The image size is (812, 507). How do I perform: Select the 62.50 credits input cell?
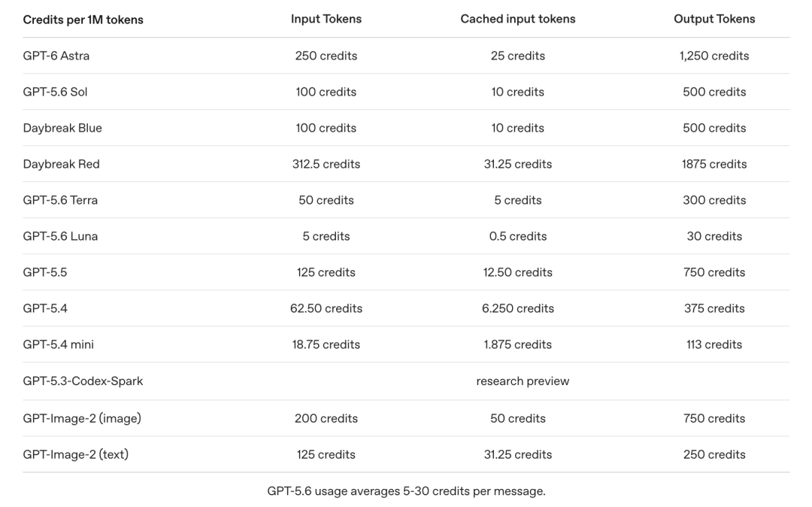(x=326, y=308)
